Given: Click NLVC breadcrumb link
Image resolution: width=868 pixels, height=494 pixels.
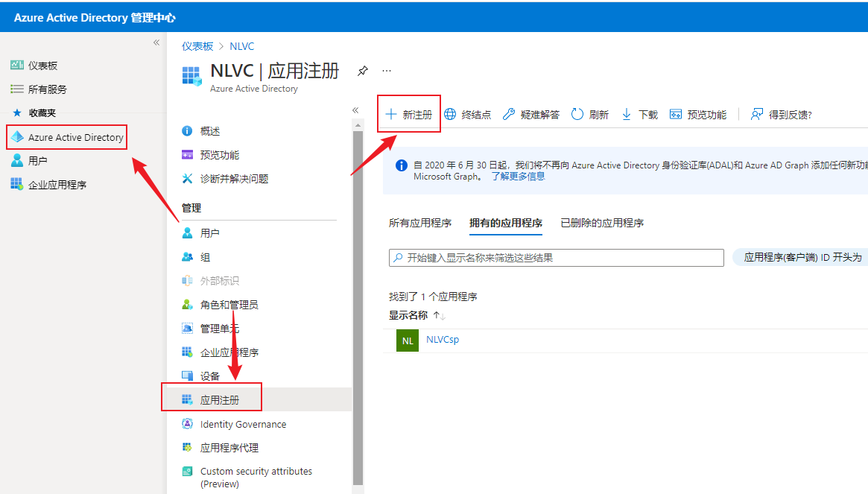Looking at the screenshot, I should point(242,46).
